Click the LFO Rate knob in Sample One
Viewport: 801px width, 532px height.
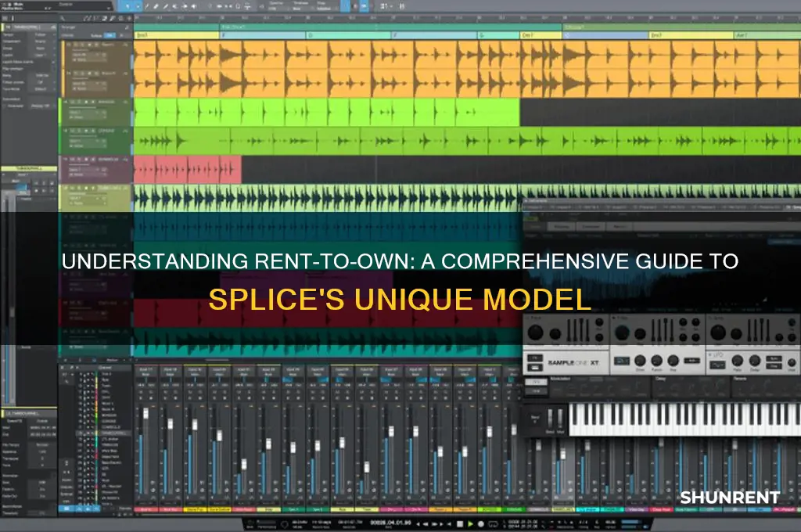[737, 361]
